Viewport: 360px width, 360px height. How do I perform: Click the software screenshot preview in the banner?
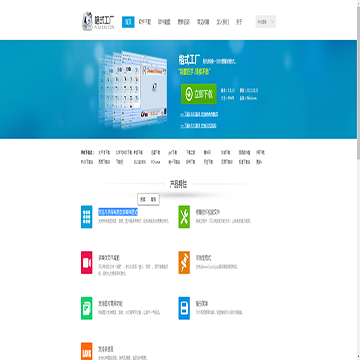coord(133,89)
